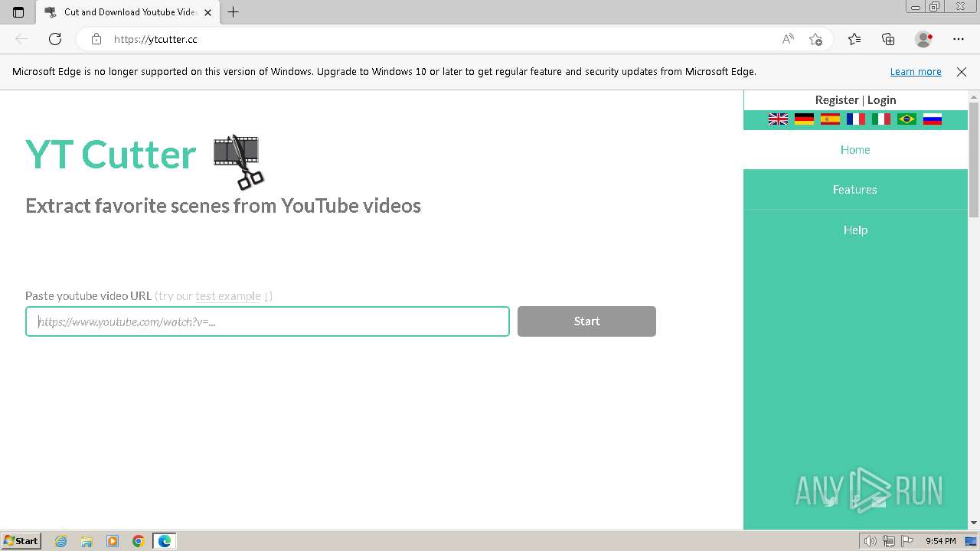Open Internet Explorer from taskbar
The width and height of the screenshot is (980, 551).
pos(61,541)
